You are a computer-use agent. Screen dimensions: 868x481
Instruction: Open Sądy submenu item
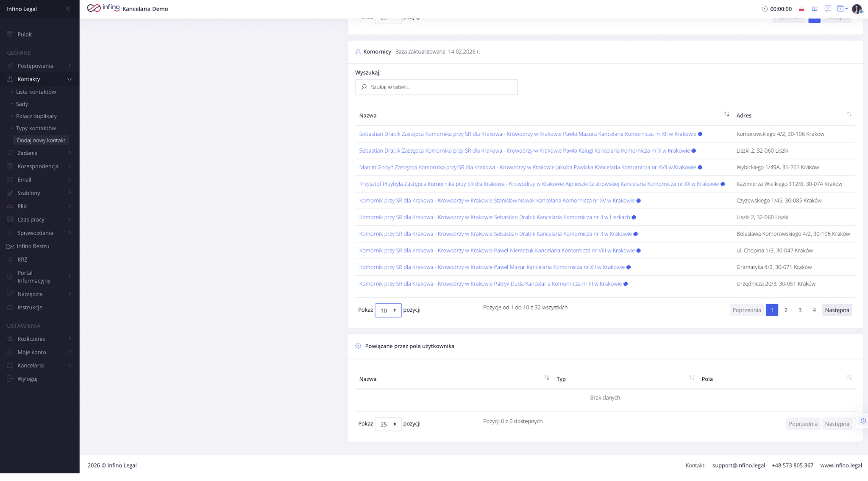pyautogui.click(x=22, y=104)
